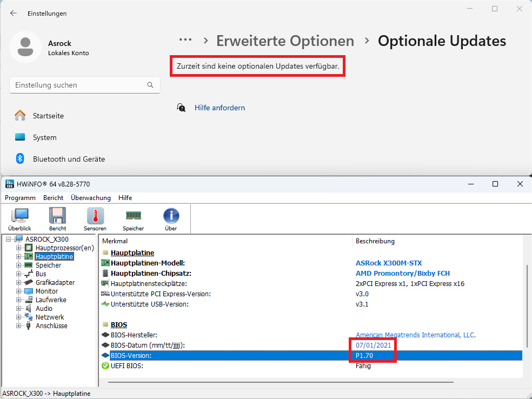Open the Über info icon
Viewport: 532px width, 399px height.
(x=171, y=219)
